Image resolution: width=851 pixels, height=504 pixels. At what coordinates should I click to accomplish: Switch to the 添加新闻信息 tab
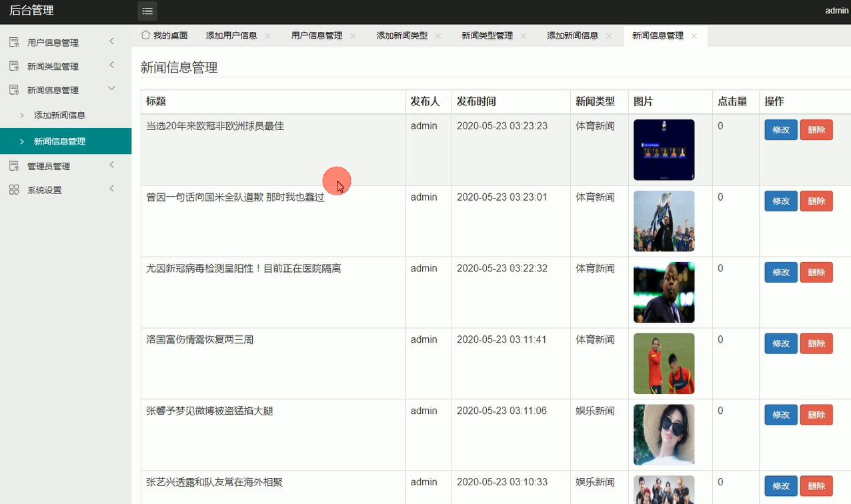click(573, 36)
